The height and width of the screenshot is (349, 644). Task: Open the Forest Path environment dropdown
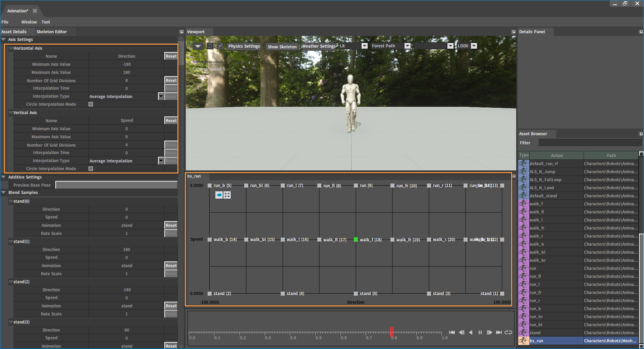pyautogui.click(x=407, y=46)
